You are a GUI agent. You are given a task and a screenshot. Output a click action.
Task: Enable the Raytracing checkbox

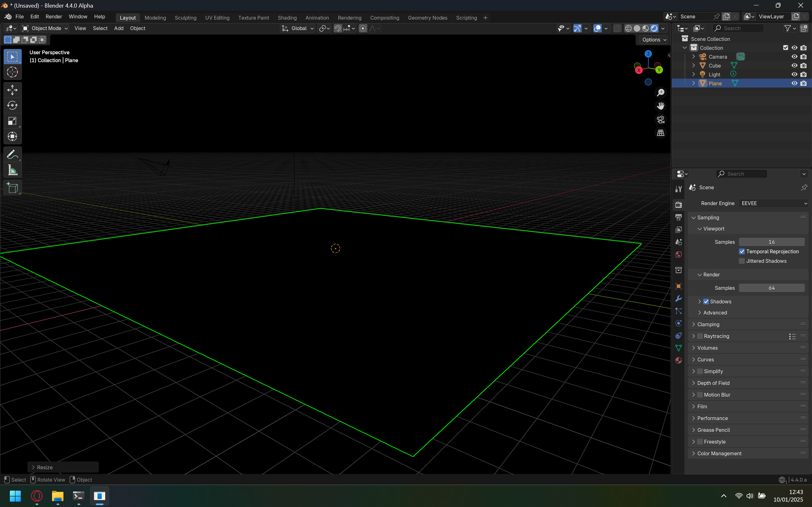[700, 336]
